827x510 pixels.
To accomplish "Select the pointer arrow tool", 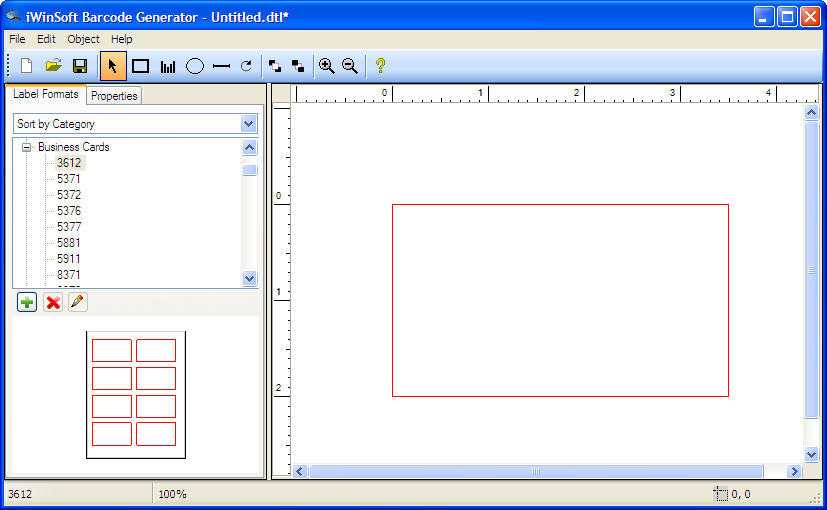I will (113, 66).
